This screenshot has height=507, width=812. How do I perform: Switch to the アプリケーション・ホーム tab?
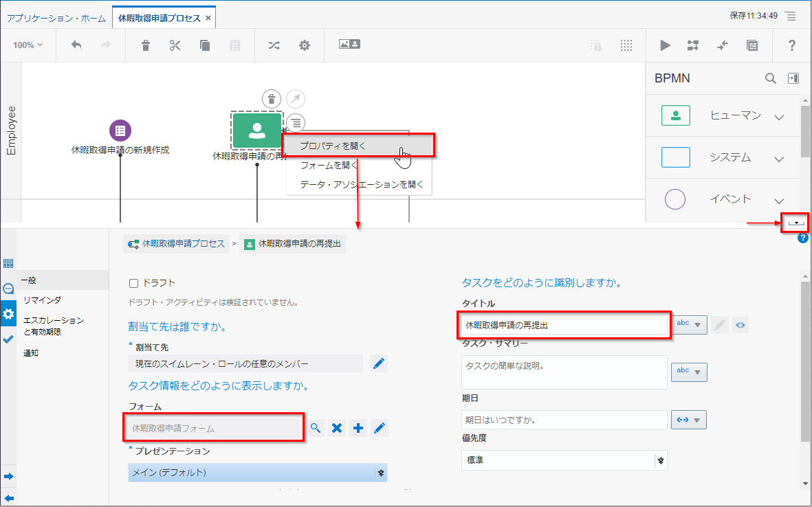click(x=56, y=17)
